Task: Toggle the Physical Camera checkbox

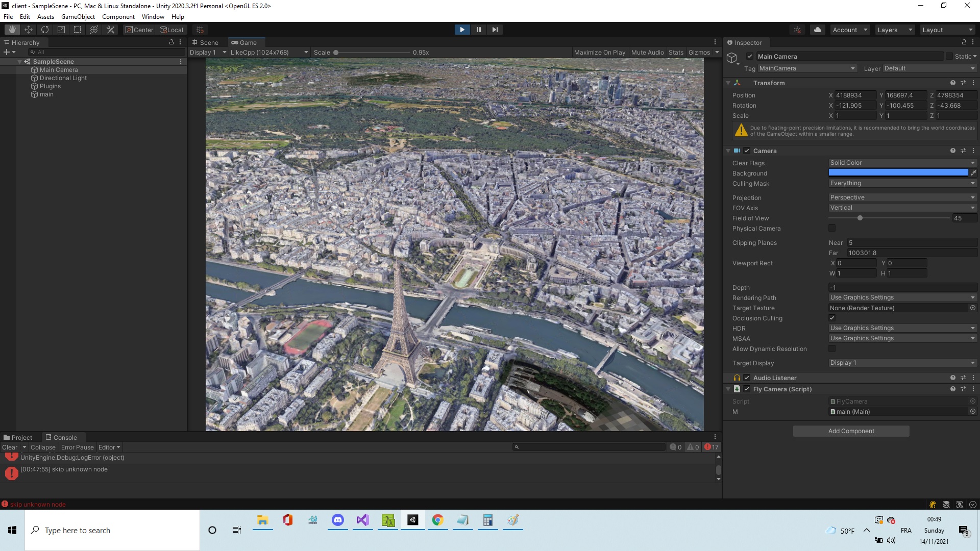Action: tap(832, 228)
